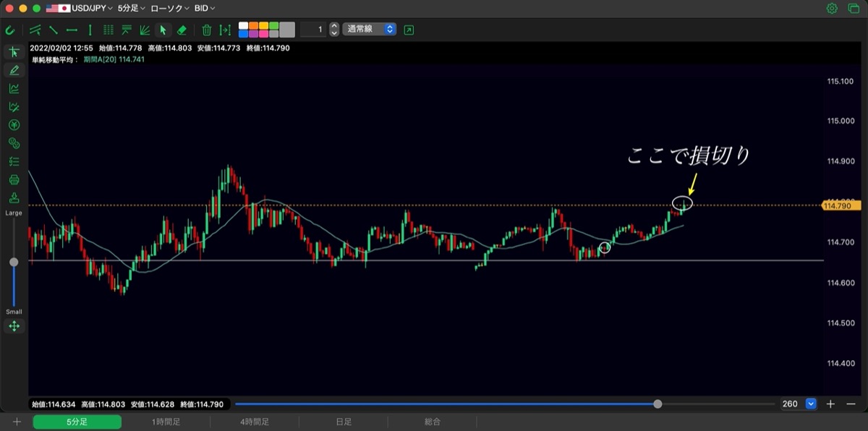This screenshot has height=431, width=868.
Task: Select the eraser tool
Action: pos(182,30)
